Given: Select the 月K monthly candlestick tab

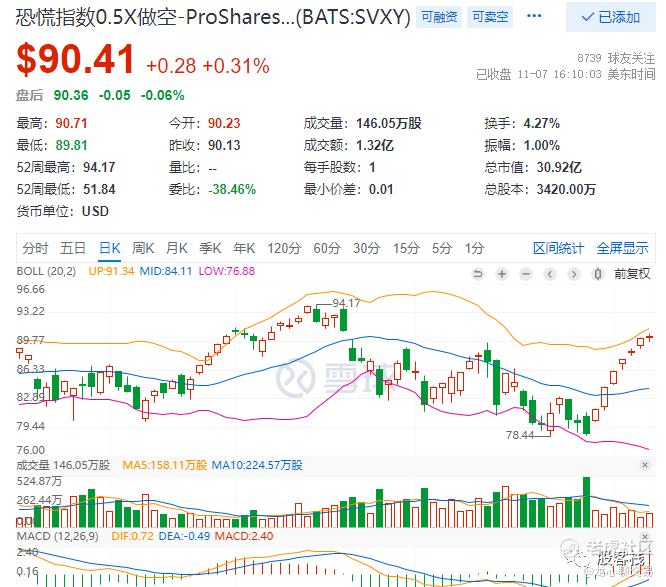Looking at the screenshot, I should [177, 248].
